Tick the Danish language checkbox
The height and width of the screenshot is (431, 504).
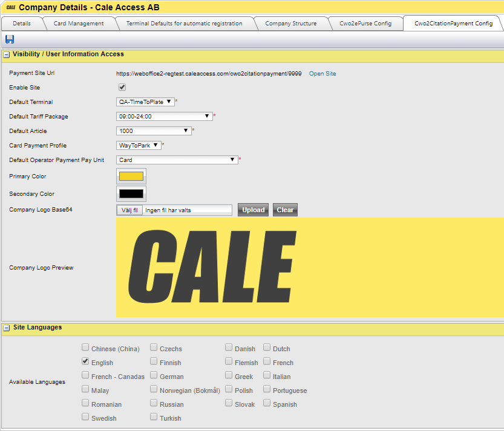[x=229, y=347]
